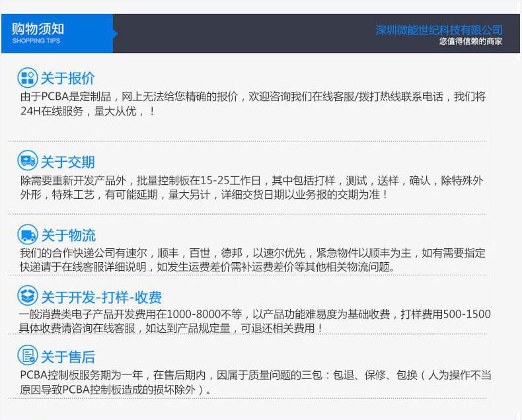Click the 您值得信赖的商家 slogan
This screenshot has width=522, height=420.
(470, 42)
